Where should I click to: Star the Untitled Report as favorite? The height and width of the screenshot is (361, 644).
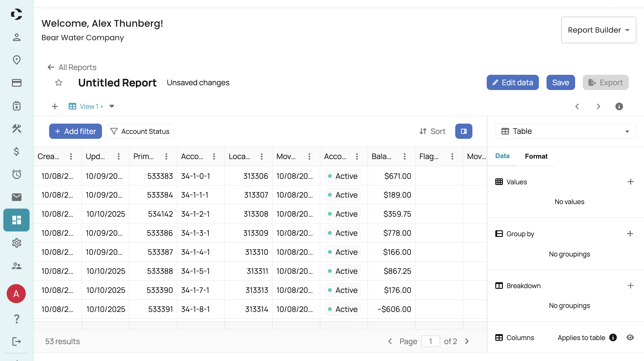[x=58, y=82]
